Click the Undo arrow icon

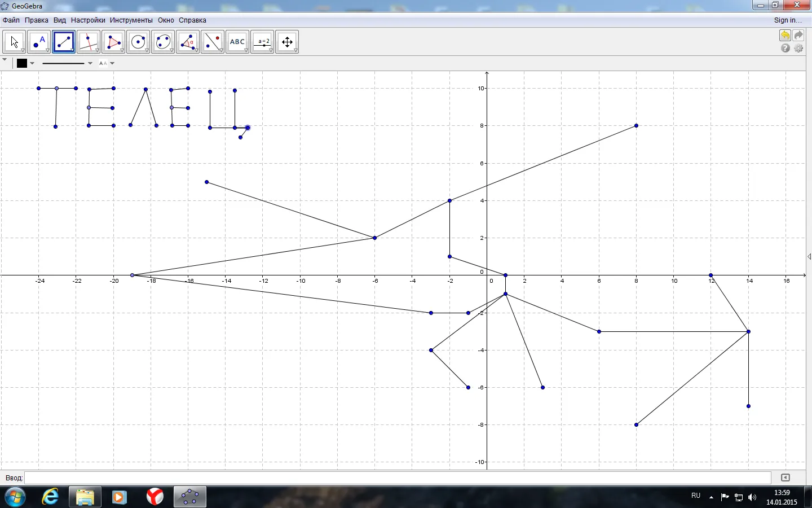[785, 36]
